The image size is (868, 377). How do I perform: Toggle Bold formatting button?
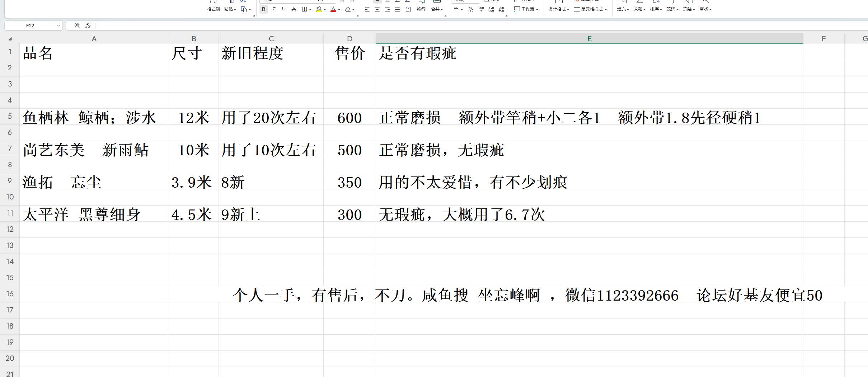point(264,9)
